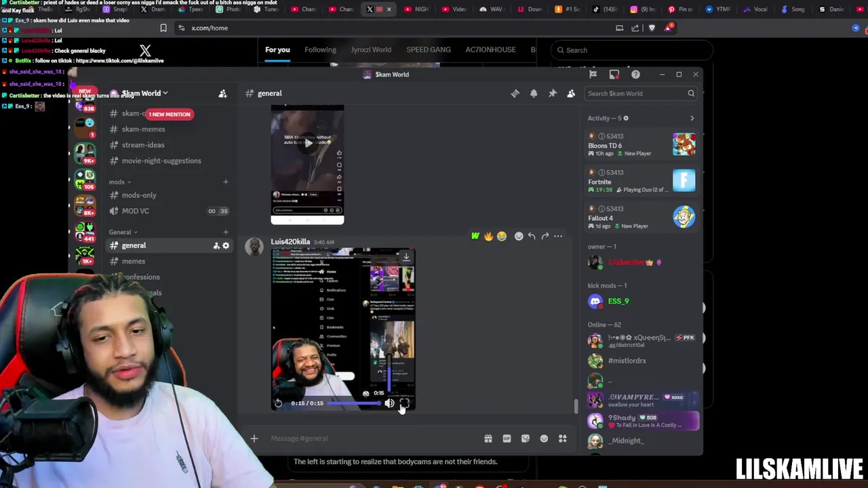The height and width of the screenshot is (488, 868).
Task: Open the stream-ideas channel
Action: 143,145
